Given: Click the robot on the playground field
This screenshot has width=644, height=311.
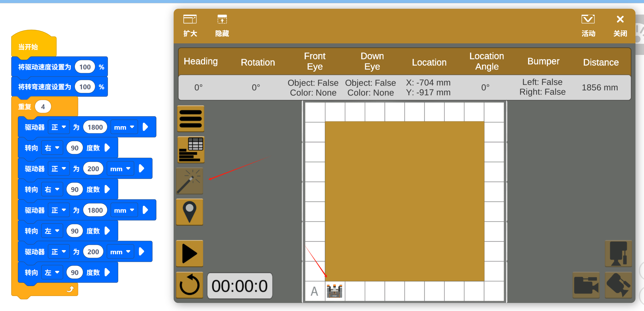Looking at the screenshot, I should [x=335, y=291].
